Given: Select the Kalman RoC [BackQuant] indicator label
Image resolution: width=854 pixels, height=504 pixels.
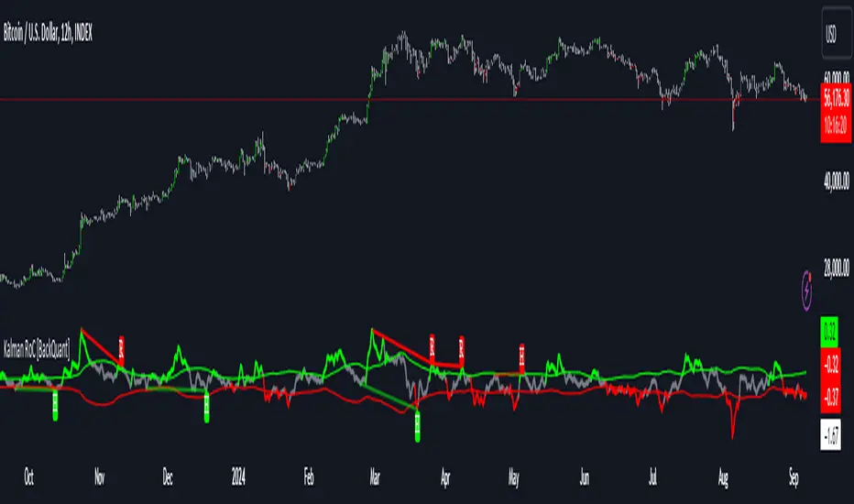Looking at the screenshot, I should pyautogui.click(x=37, y=349).
